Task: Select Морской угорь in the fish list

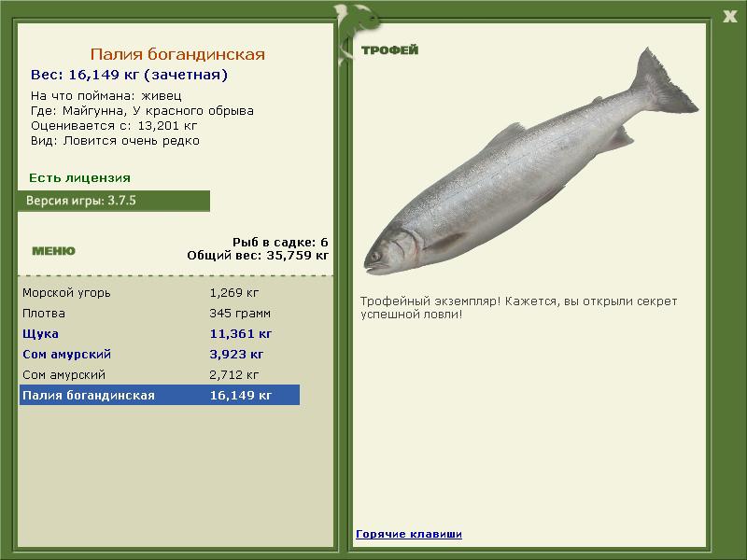Action: [x=160, y=292]
